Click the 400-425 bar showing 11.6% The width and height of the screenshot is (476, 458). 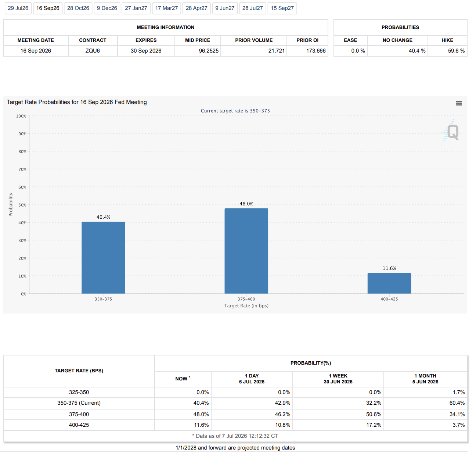(389, 283)
